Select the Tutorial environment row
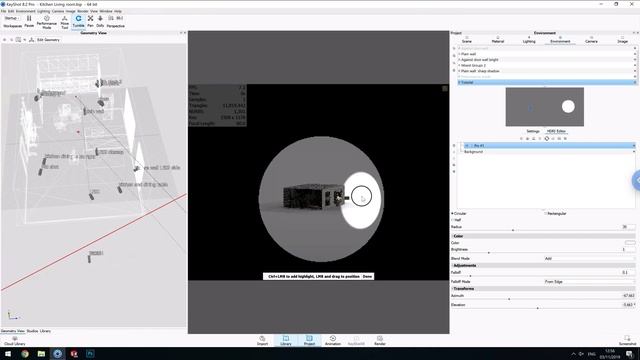Viewport: 640px width, 360px height. tap(546, 82)
